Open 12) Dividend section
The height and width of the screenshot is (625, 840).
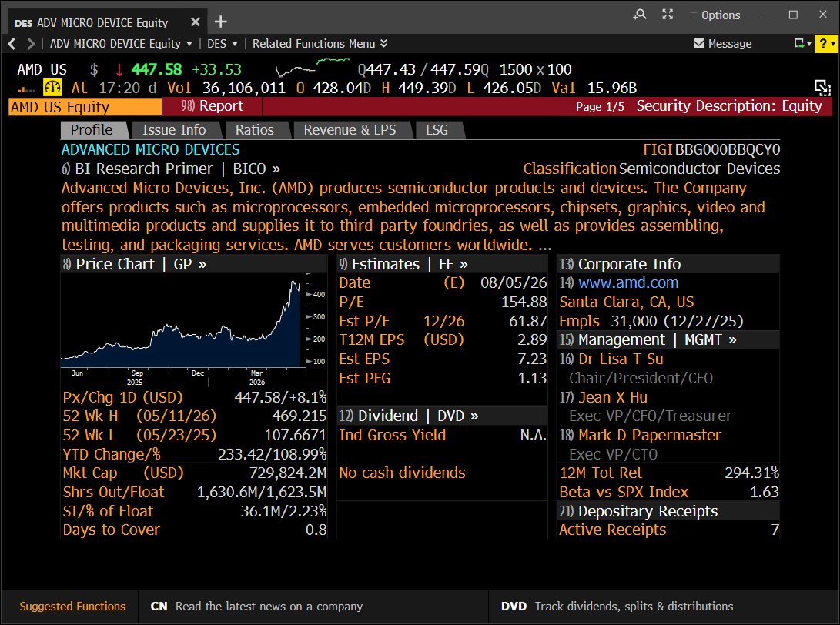click(x=379, y=416)
